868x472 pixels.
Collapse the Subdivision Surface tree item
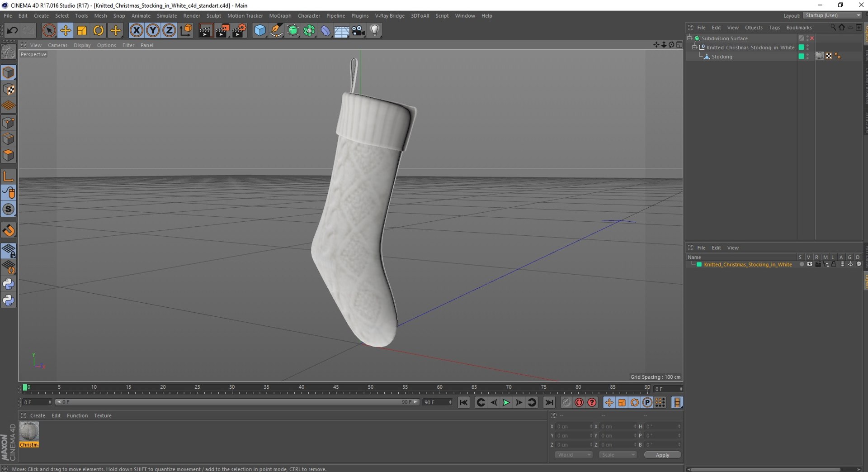click(690, 38)
